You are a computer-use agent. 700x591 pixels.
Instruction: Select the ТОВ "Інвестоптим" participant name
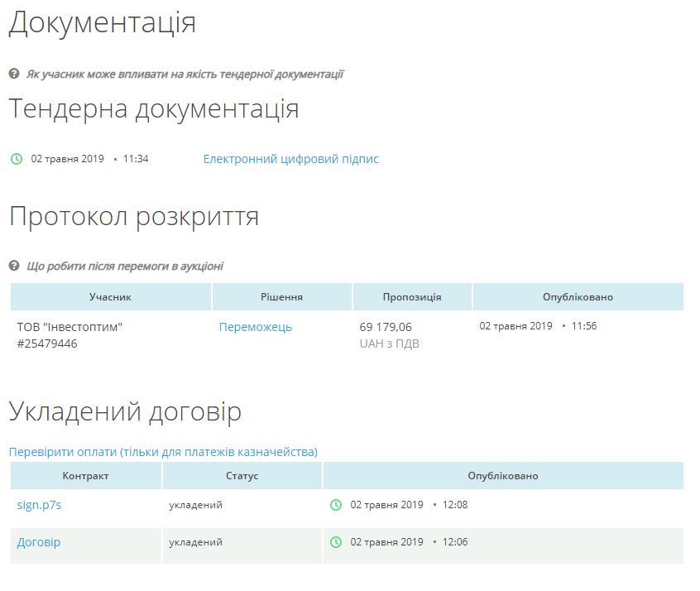(70, 327)
